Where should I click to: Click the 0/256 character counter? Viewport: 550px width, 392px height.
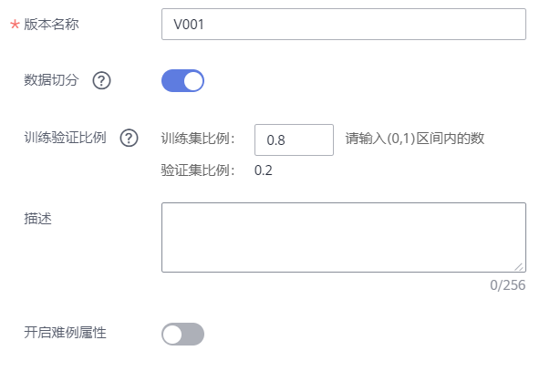tap(507, 285)
